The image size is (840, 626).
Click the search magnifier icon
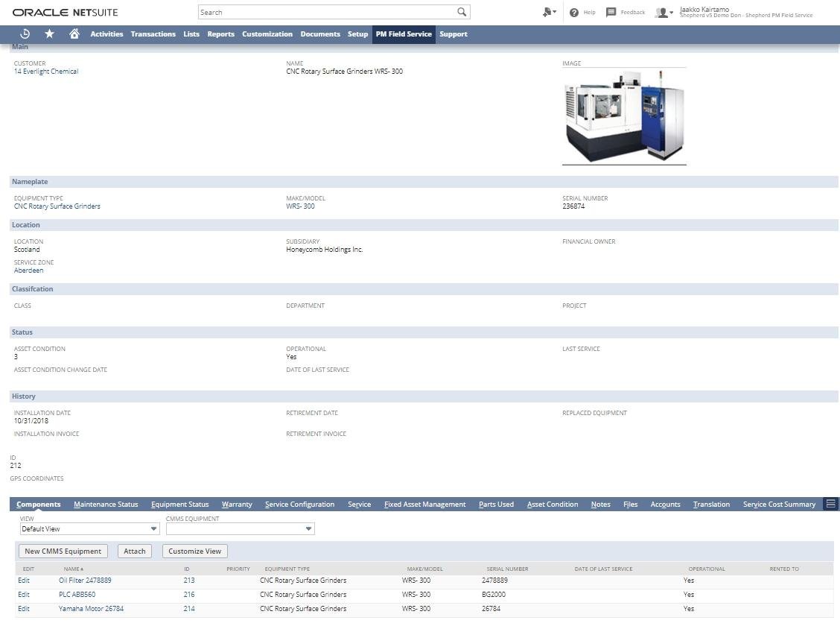tap(462, 12)
